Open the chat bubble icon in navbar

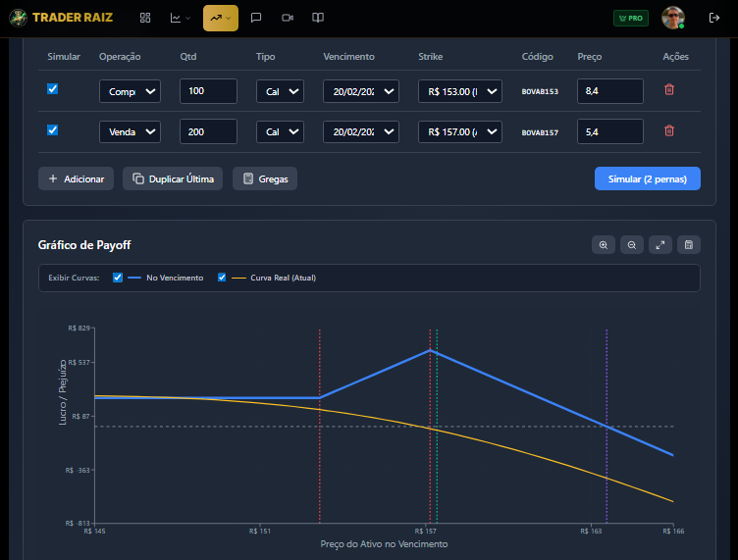pos(256,18)
